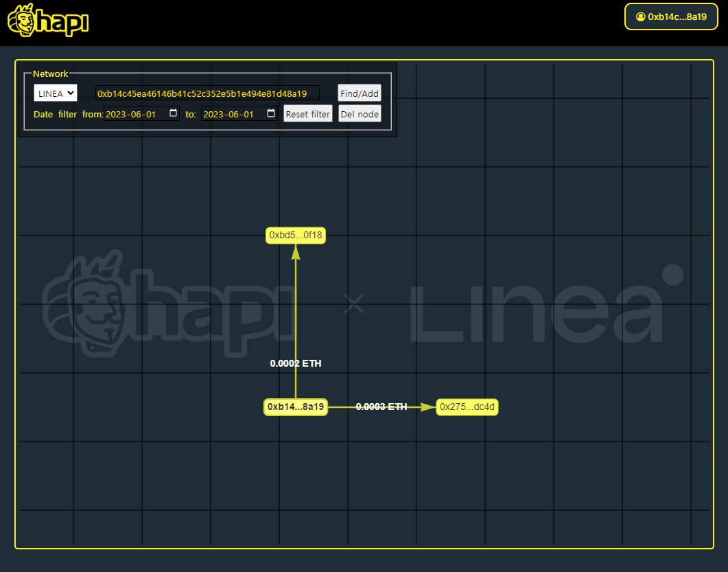Click the from date field 2023-06-01
Screen dimensions: 728x572
click(141, 114)
